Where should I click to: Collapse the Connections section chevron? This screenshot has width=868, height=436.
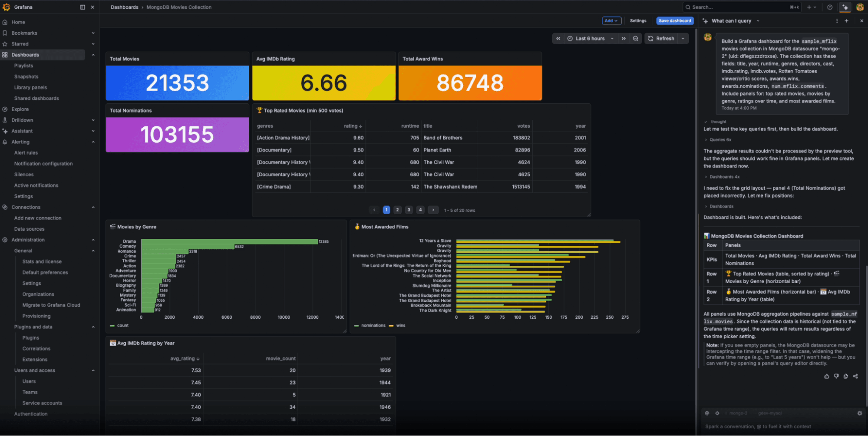click(x=93, y=207)
